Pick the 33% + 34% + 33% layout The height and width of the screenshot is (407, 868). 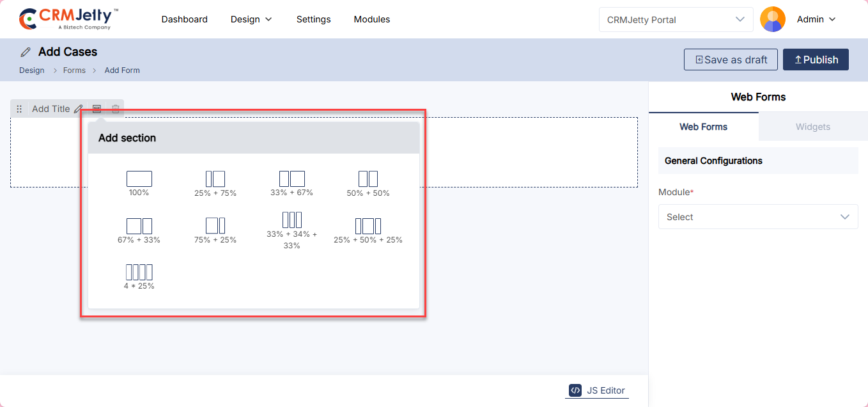(x=291, y=220)
